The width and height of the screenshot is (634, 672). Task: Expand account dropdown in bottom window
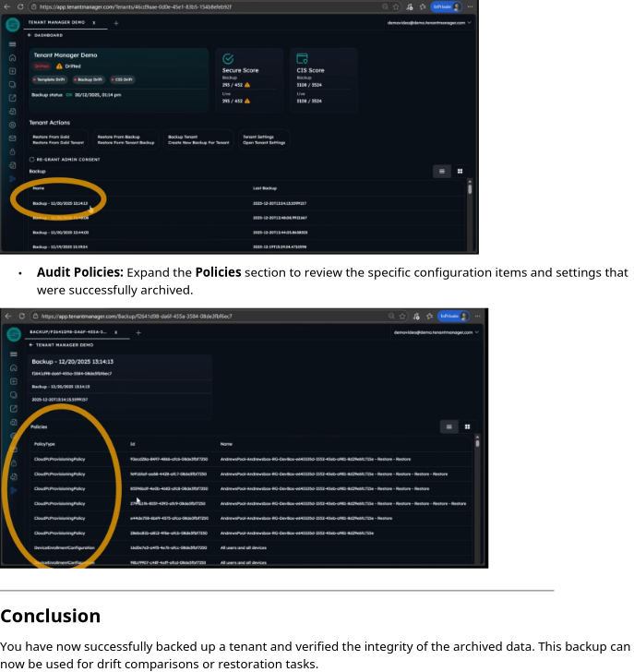[x=476, y=332]
